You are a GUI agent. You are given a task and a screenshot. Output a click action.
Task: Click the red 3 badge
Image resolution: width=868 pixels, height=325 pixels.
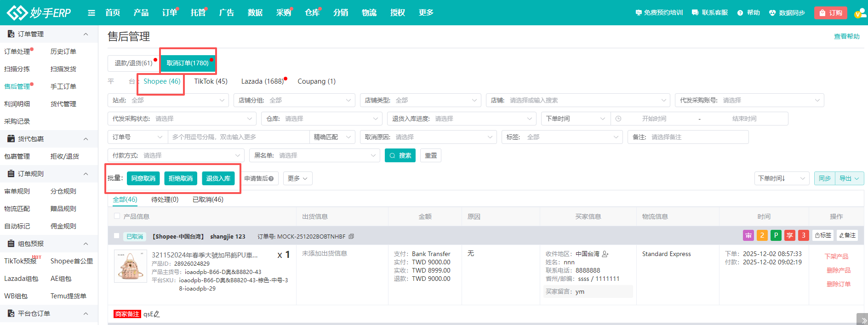pyautogui.click(x=804, y=235)
